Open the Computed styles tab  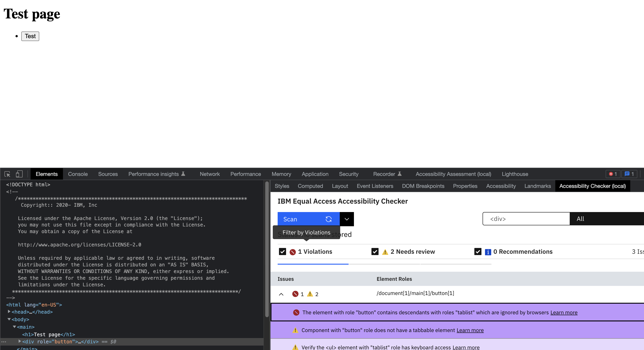coord(310,186)
